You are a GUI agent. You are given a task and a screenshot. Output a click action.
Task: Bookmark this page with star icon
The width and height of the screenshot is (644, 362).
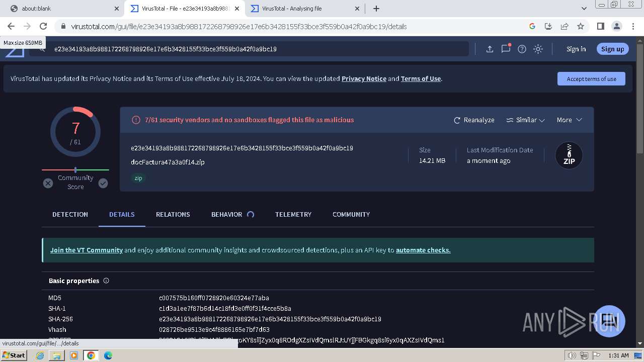[581, 26]
